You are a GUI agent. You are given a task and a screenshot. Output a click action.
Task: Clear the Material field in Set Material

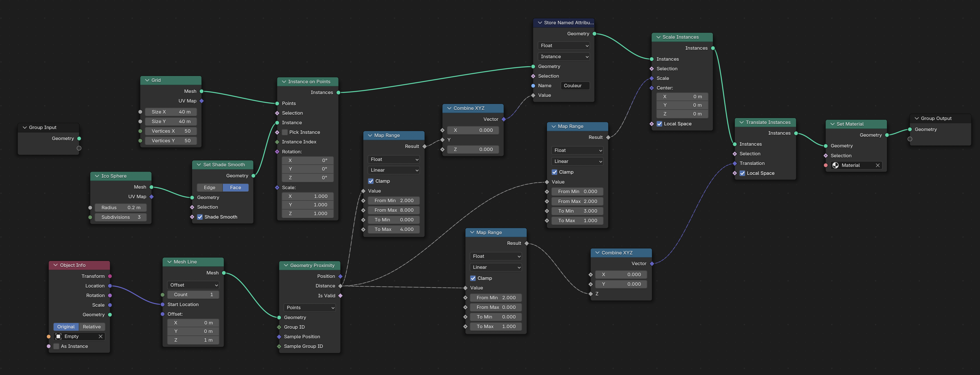point(878,165)
